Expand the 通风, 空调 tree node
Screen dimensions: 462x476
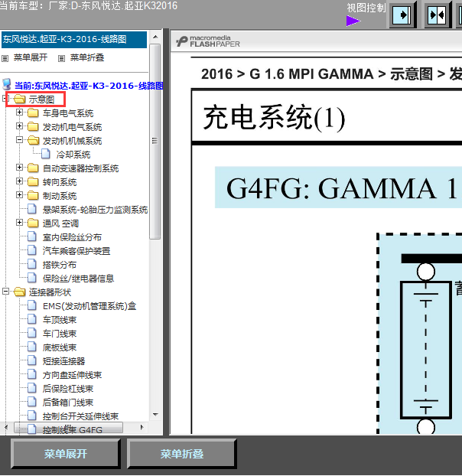[x=19, y=222]
